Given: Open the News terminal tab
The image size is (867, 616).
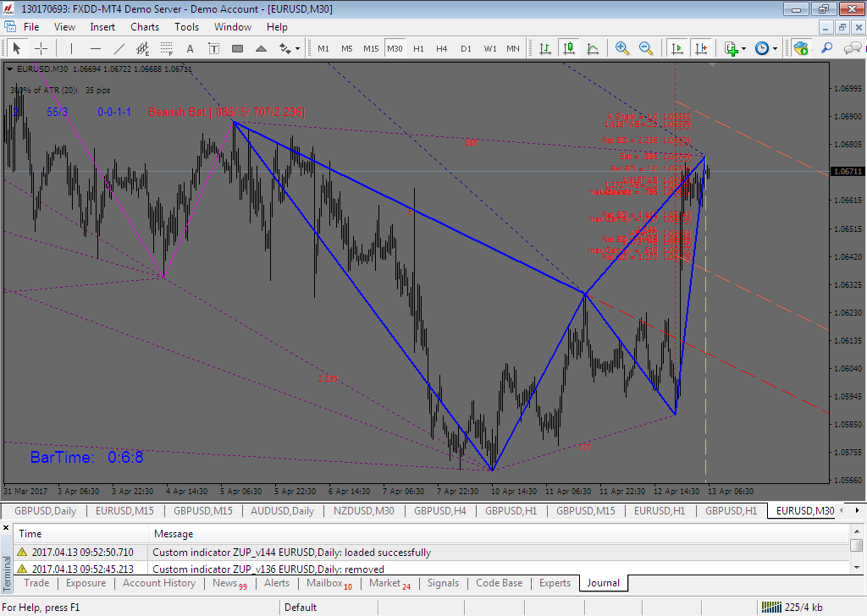Looking at the screenshot, I should coord(229,583).
